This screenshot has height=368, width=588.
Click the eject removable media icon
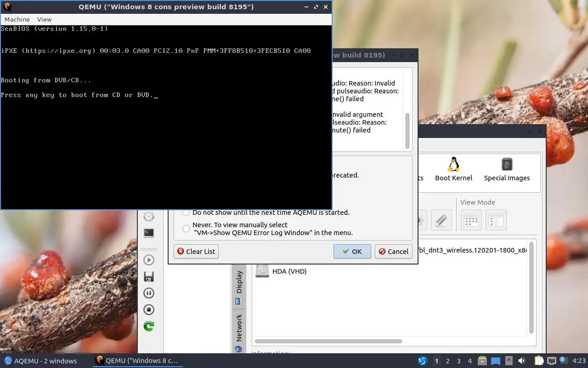(509, 361)
